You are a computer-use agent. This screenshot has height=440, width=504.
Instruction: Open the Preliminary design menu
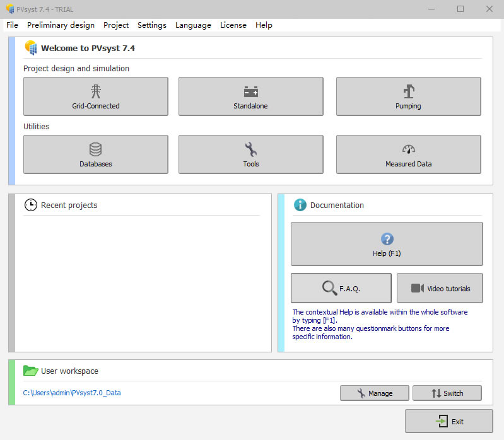[x=61, y=25]
